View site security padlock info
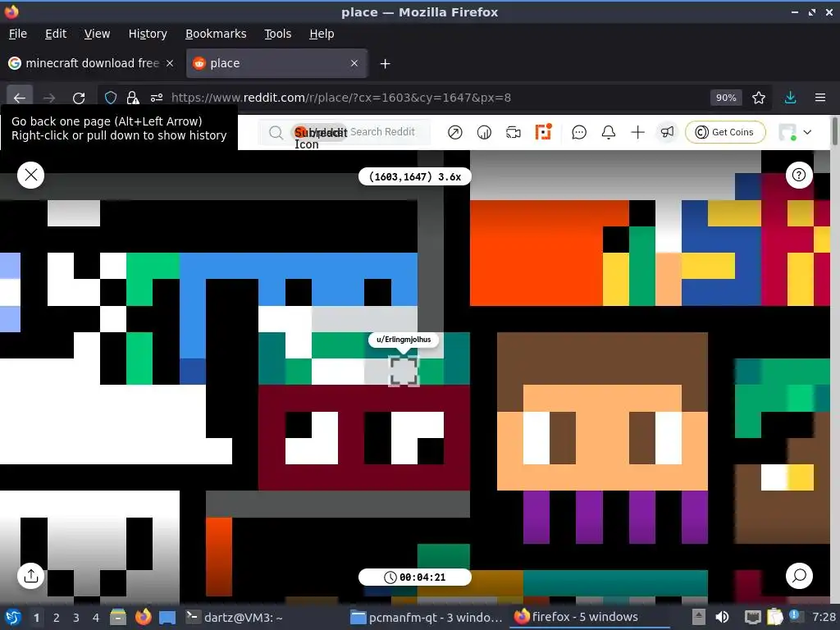 [x=133, y=98]
